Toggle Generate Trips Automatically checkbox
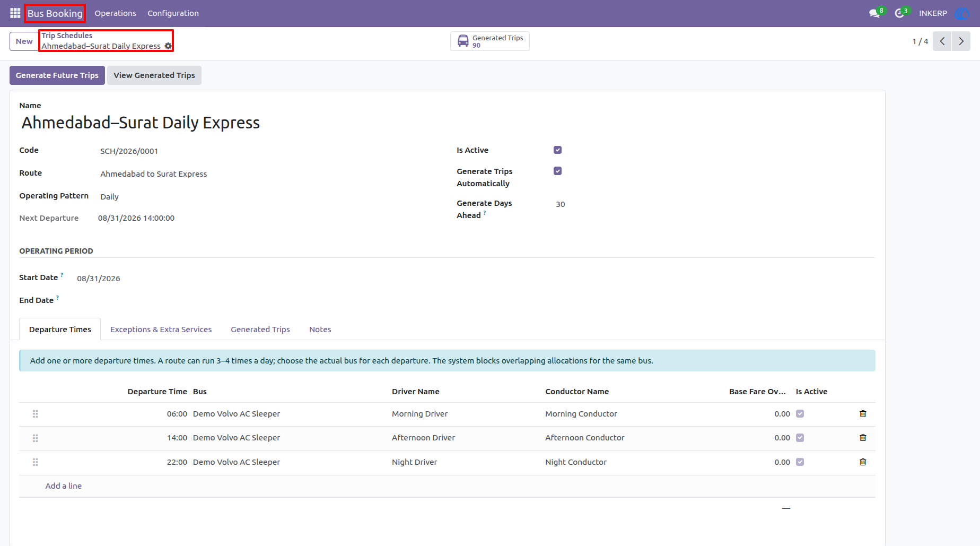 tap(557, 171)
